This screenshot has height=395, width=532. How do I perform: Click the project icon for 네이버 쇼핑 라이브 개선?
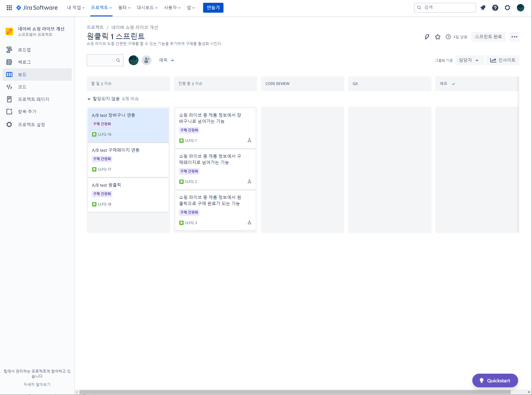point(9,31)
